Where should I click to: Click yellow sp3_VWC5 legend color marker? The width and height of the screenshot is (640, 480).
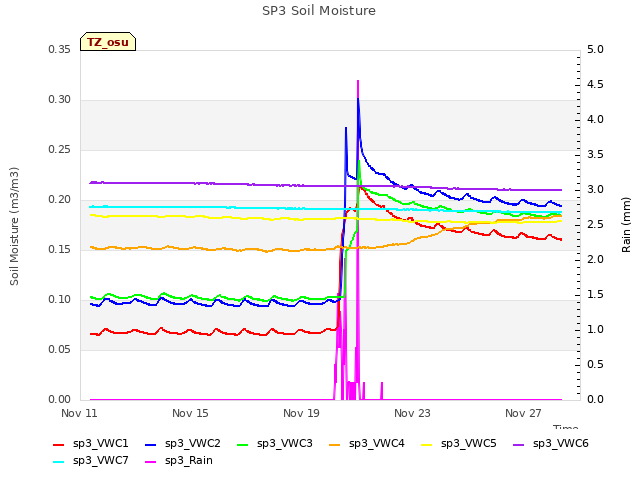427,444
